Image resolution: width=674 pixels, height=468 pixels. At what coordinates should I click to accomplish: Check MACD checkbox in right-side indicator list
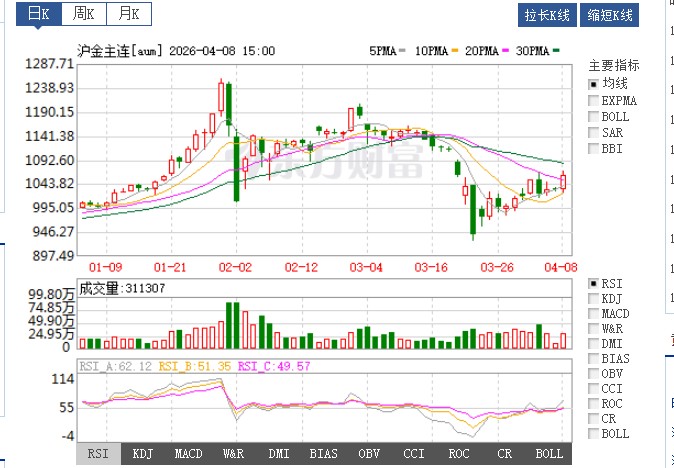593,314
